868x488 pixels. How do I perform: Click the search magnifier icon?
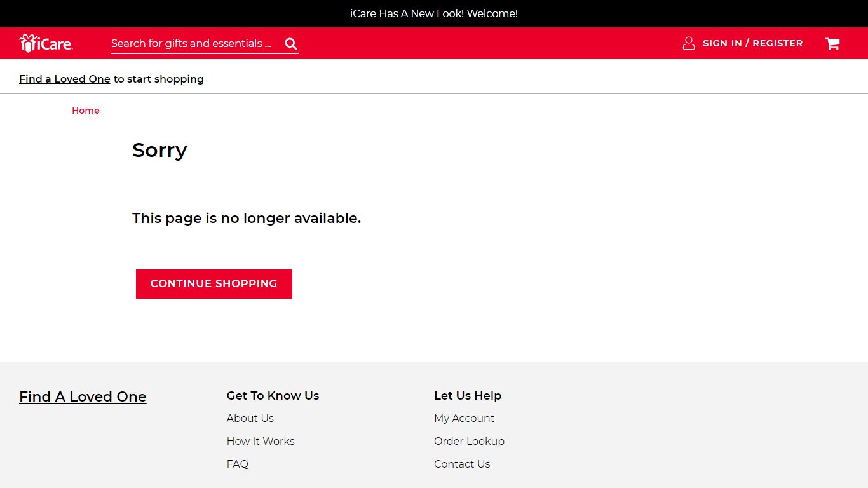point(291,43)
